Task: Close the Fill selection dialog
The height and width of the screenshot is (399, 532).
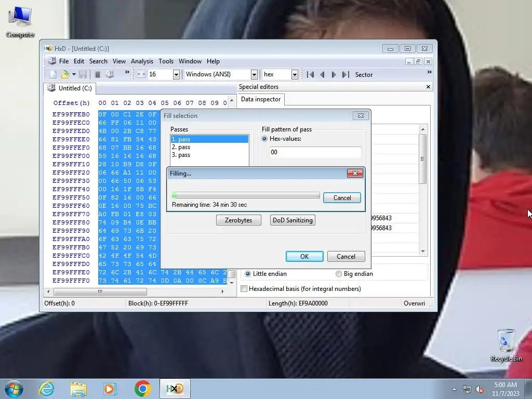Action: (x=361, y=116)
